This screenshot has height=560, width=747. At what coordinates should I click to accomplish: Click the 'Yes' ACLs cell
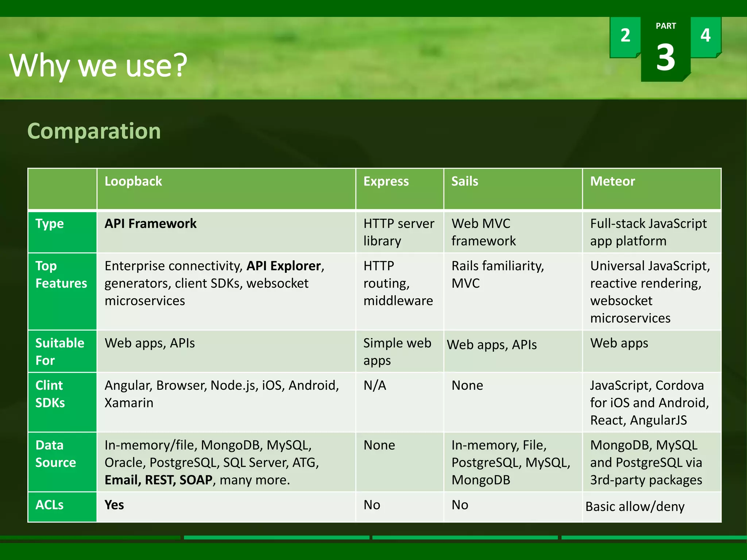[227, 507]
